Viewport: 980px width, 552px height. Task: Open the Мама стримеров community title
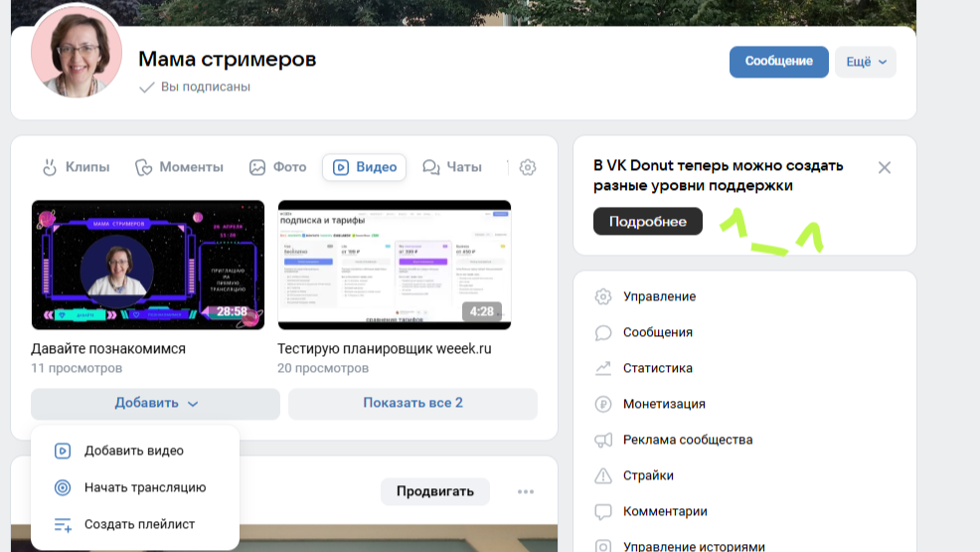pyautogui.click(x=227, y=59)
